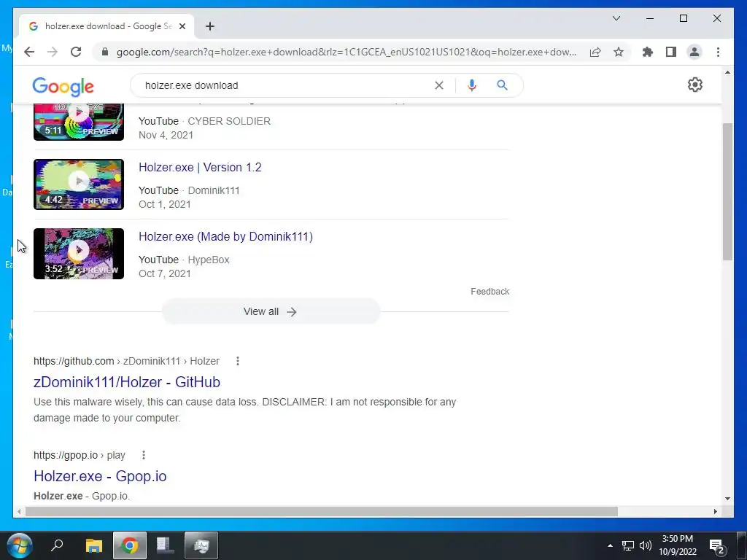Open Chrome three-dot menu
Screen dimensions: 747x560
[718, 52]
